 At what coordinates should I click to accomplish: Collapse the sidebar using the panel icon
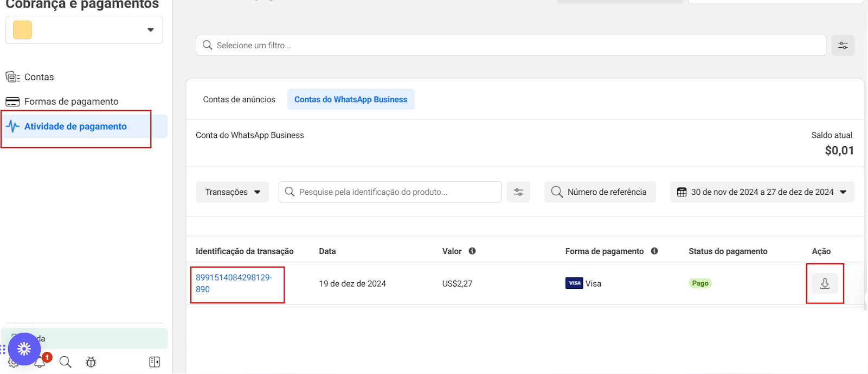pyautogui.click(x=155, y=362)
